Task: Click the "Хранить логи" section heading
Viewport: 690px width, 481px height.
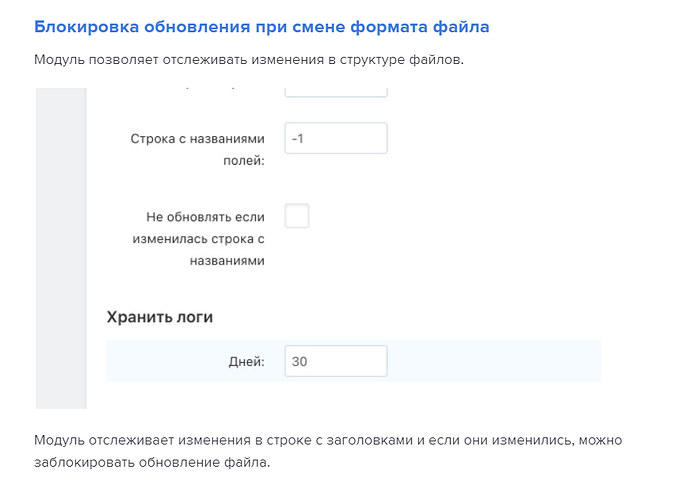Action: tap(160, 317)
